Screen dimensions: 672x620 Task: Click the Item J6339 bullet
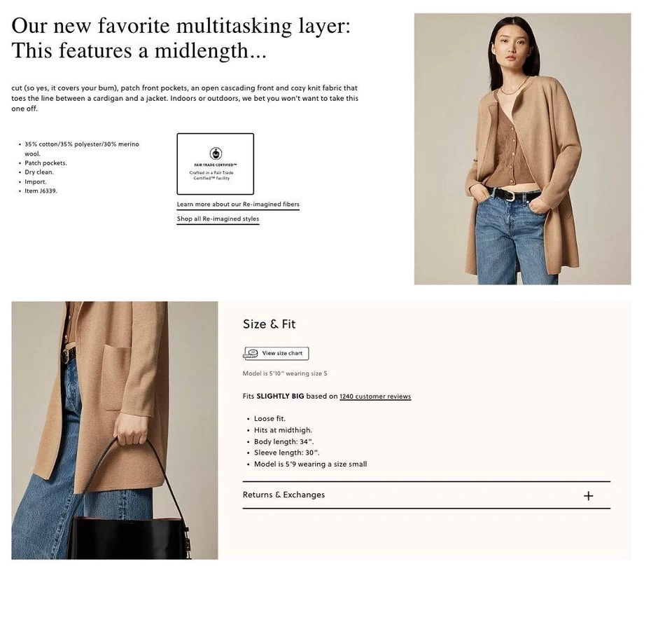pos(41,191)
